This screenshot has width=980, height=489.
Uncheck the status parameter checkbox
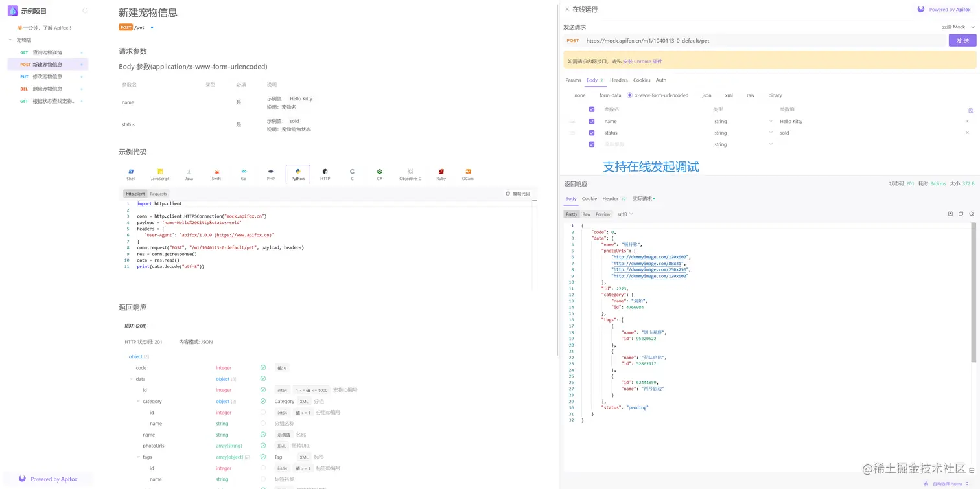(x=591, y=133)
